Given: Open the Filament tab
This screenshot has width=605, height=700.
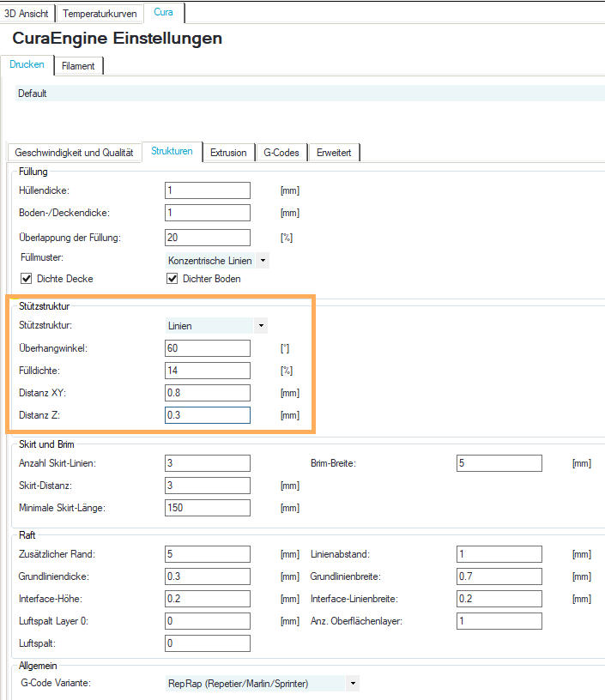Looking at the screenshot, I should [x=78, y=66].
